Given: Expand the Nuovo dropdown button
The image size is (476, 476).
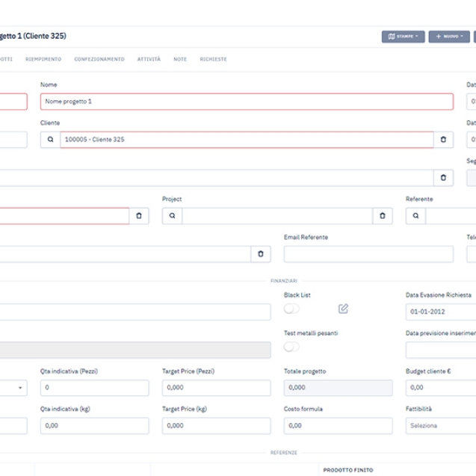Looking at the screenshot, I should click(449, 36).
